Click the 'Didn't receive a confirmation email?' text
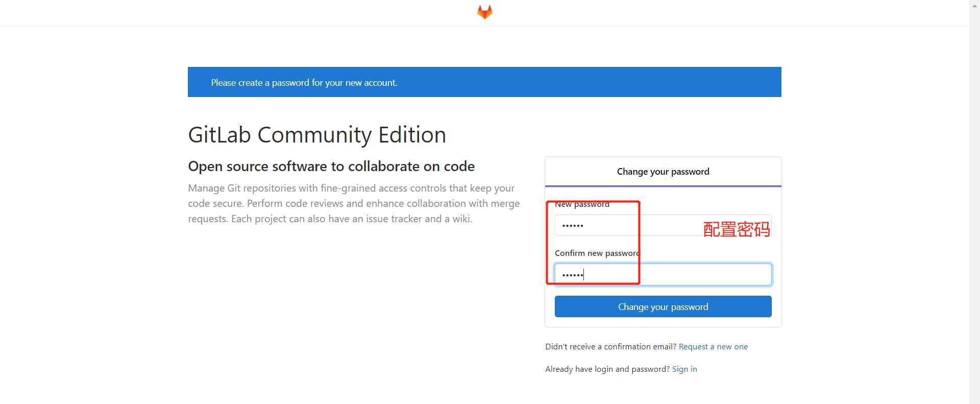Image resolution: width=980 pixels, height=404 pixels. [610, 347]
